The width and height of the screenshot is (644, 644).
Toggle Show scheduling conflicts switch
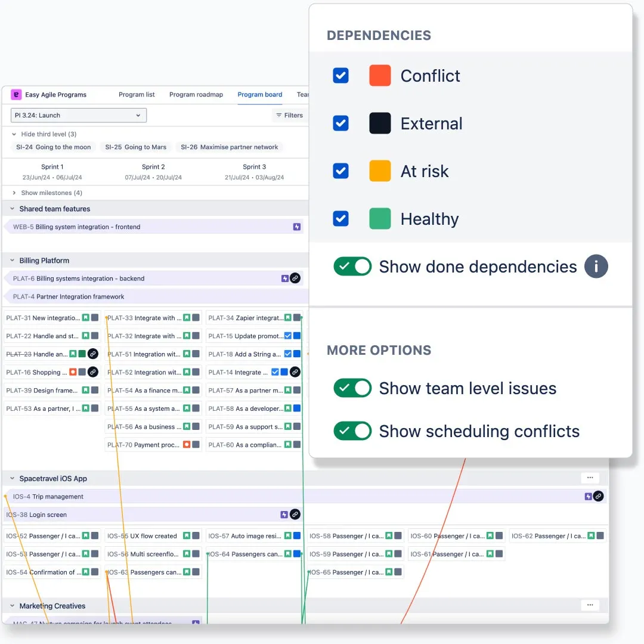pyautogui.click(x=353, y=431)
